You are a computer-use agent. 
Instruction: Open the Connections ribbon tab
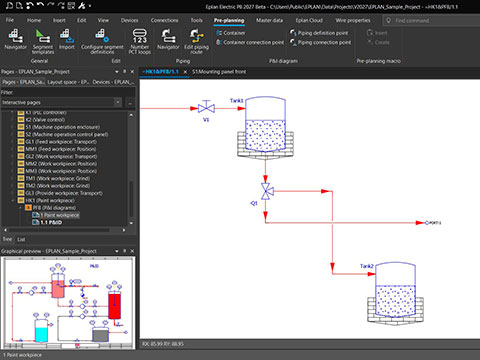tap(164, 20)
